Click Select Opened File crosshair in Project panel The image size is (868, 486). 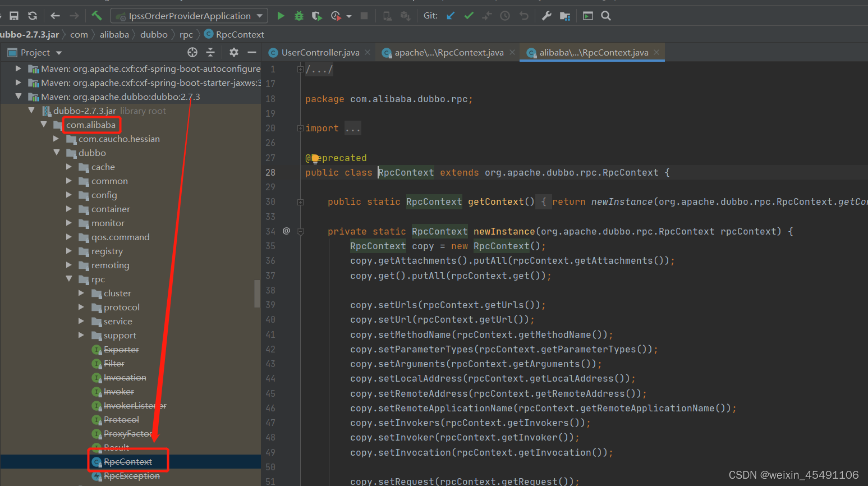(192, 52)
